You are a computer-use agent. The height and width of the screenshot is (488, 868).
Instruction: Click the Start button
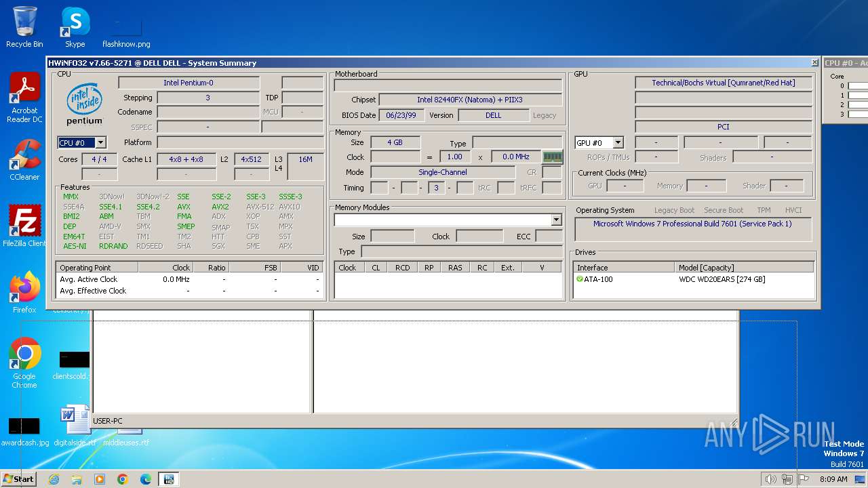pos(18,479)
